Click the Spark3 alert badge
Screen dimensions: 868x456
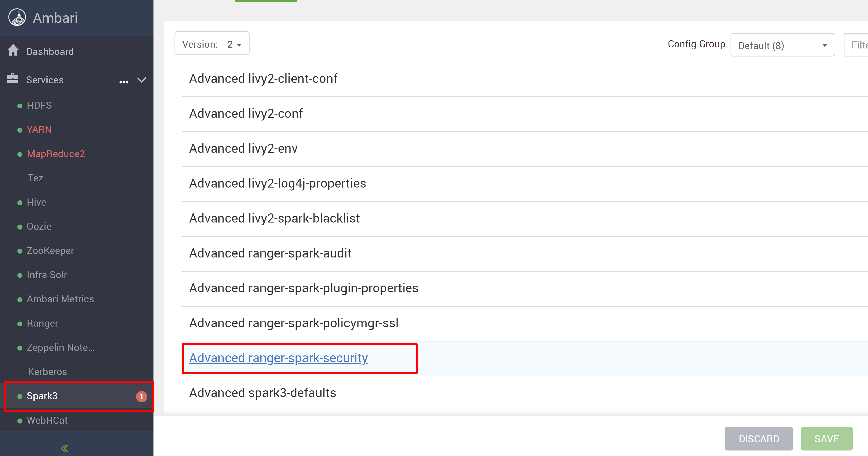click(141, 396)
